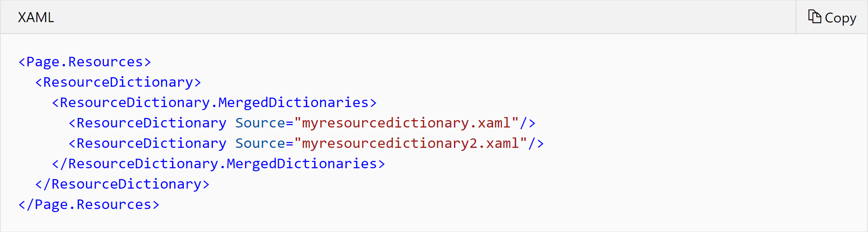Click the "myresourcedictionary.xaml" string value
This screenshot has height=232, width=868.
pyautogui.click(x=406, y=123)
